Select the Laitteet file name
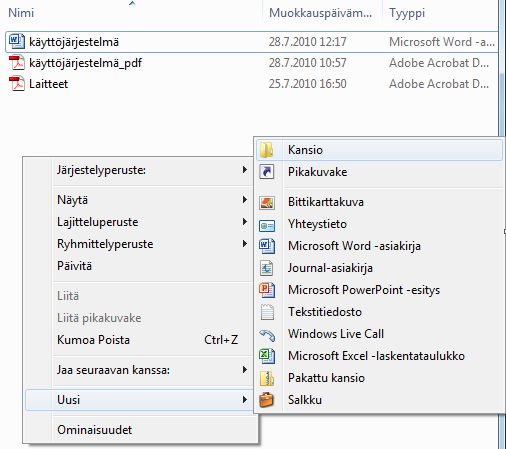Screen dimensions: 506x449 [x=49, y=84]
